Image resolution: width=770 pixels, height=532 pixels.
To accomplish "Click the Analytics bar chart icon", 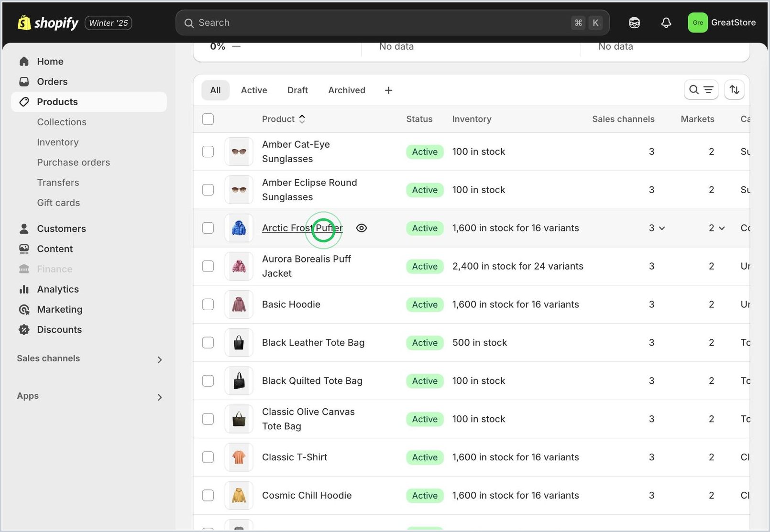I will click(x=24, y=289).
